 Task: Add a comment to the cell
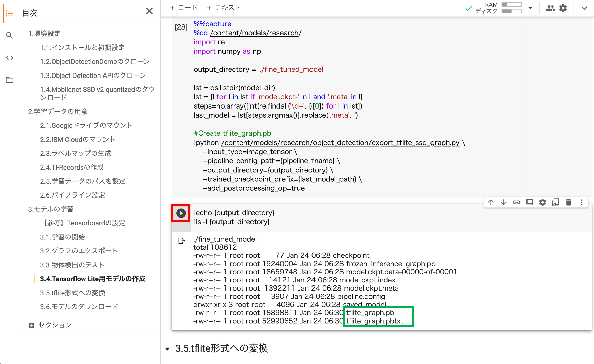click(x=530, y=202)
